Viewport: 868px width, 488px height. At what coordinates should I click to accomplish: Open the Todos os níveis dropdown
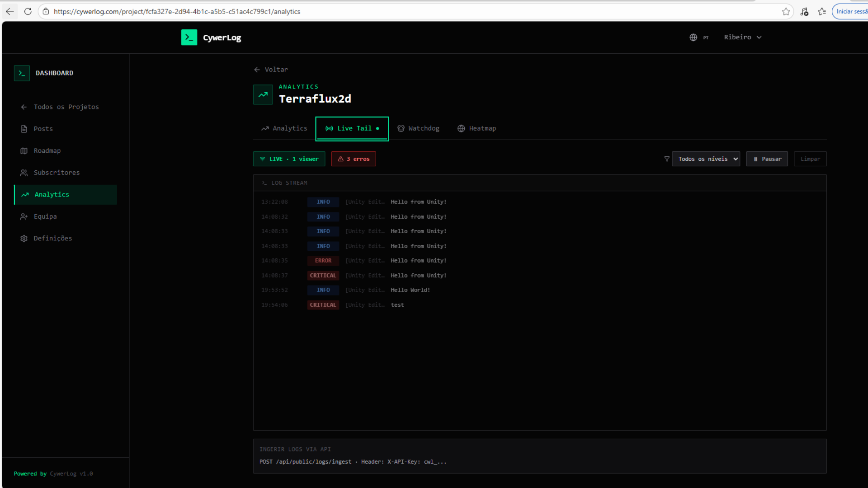pos(706,159)
